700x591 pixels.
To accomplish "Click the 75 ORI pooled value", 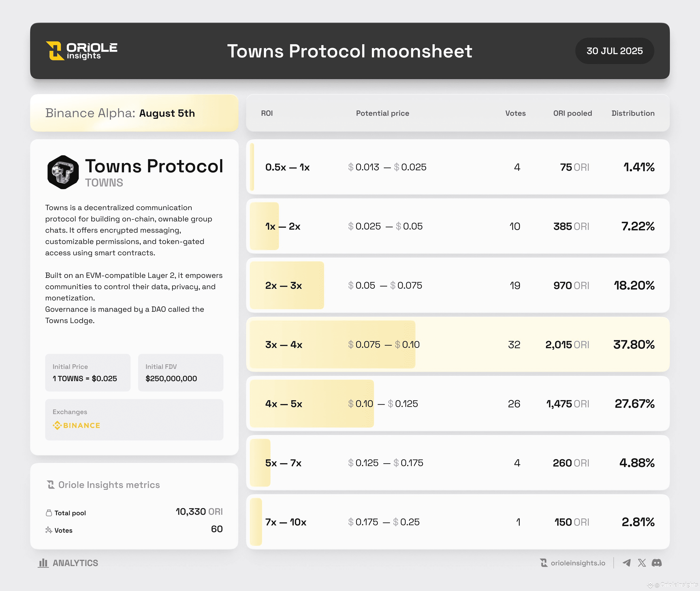I will (x=575, y=167).
